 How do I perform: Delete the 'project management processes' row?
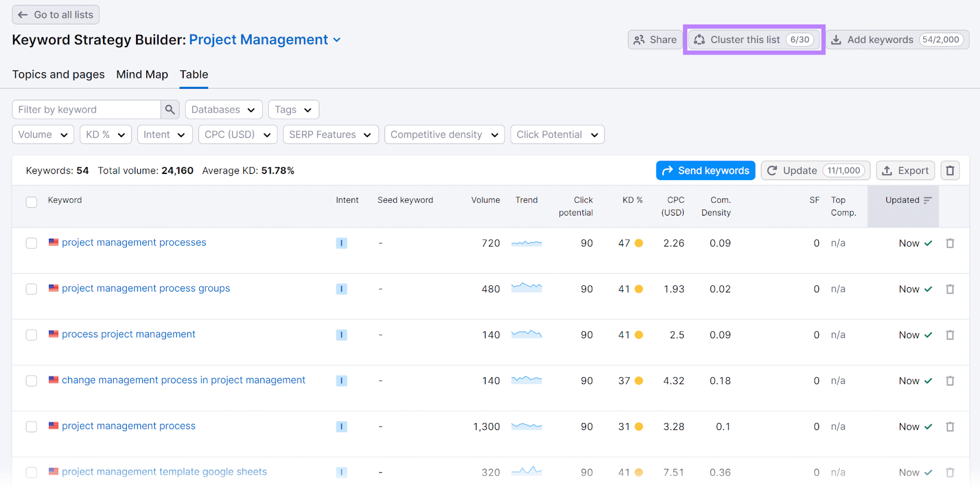tap(950, 243)
